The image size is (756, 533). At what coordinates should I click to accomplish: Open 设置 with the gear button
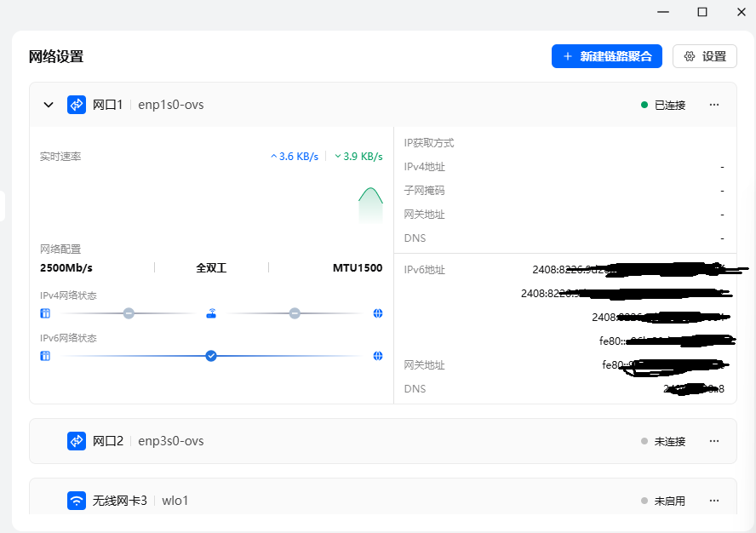[705, 56]
